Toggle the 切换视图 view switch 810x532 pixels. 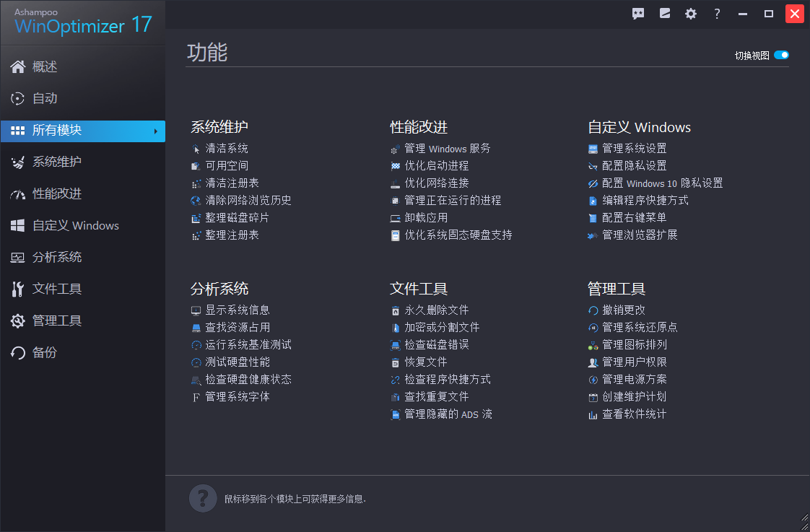(x=783, y=54)
